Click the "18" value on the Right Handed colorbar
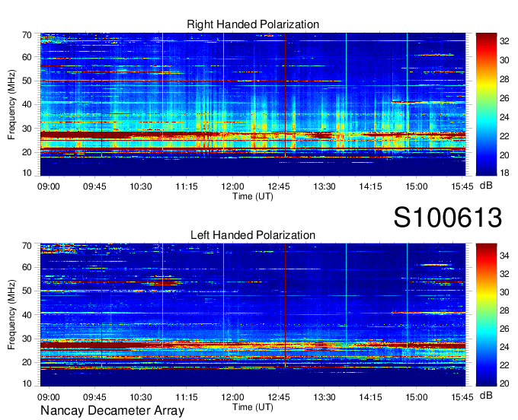The height and width of the screenshot is (420, 518). 504,173
